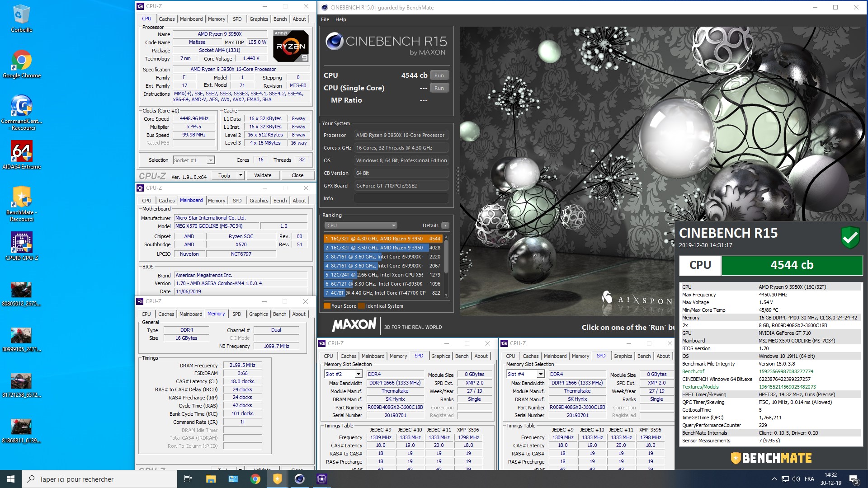Open the Corbeille recycle bin icon
This screenshot has height=488, width=868.
pos(21,18)
